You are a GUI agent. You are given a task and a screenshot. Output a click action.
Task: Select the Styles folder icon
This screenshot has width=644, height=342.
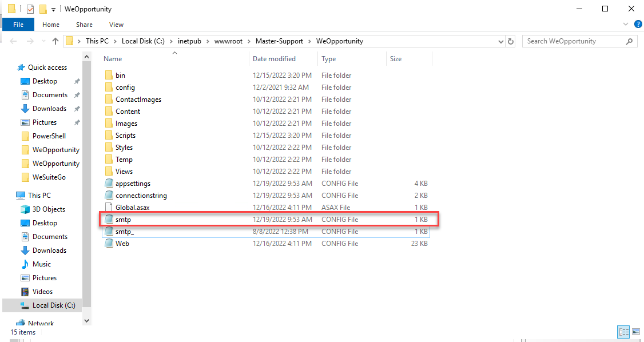coord(109,148)
